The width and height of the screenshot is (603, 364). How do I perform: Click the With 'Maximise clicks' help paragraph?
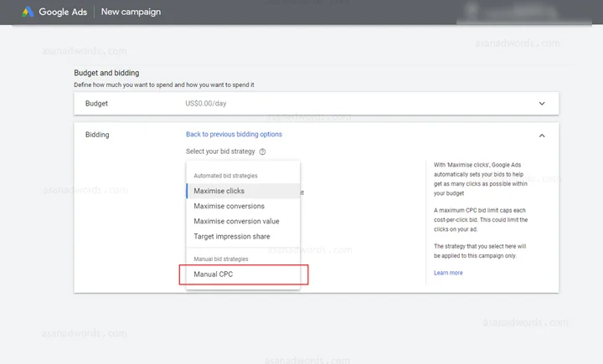pos(481,179)
